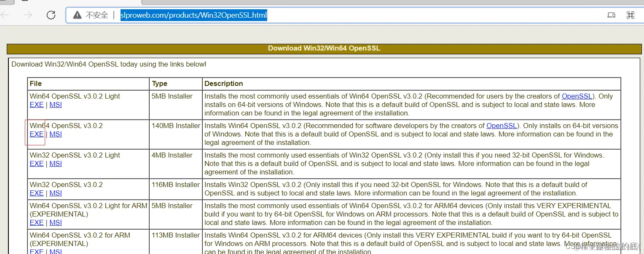Image resolution: width=644 pixels, height=254 pixels.
Task: Click the '不安全' security label
Action: pos(97,15)
